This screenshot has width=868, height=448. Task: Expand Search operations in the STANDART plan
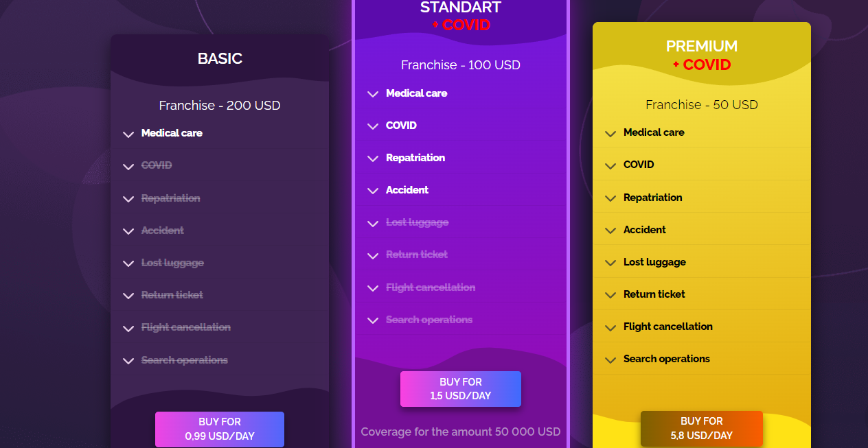429,320
